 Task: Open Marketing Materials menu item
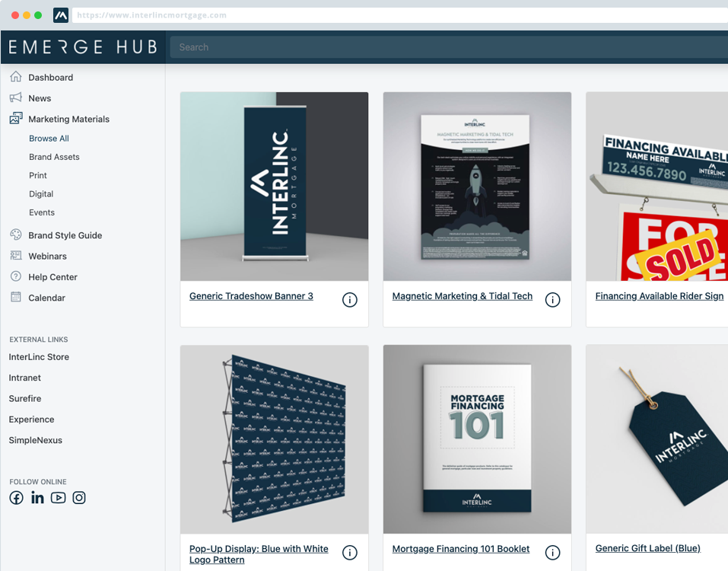coord(68,119)
